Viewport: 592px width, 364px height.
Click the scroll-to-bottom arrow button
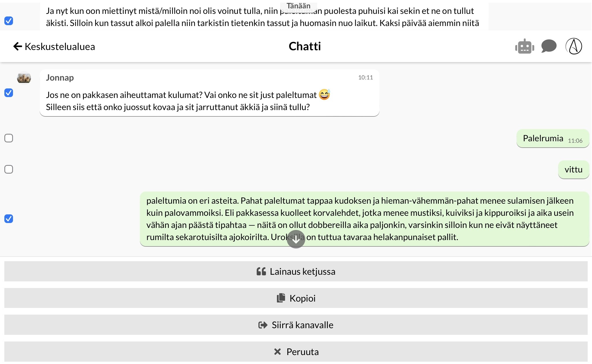(296, 239)
